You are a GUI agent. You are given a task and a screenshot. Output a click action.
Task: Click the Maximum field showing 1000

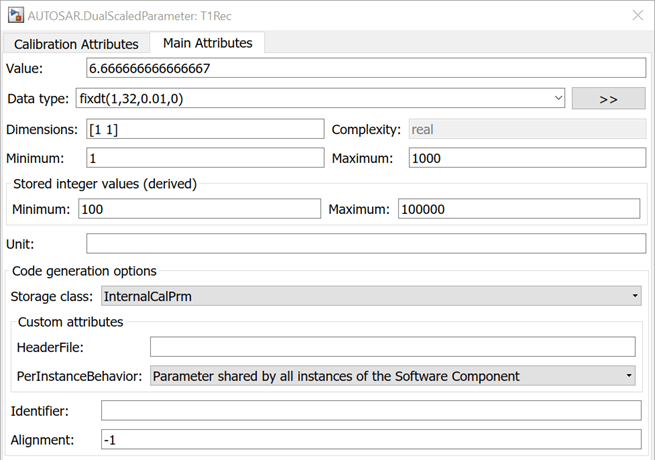527,158
